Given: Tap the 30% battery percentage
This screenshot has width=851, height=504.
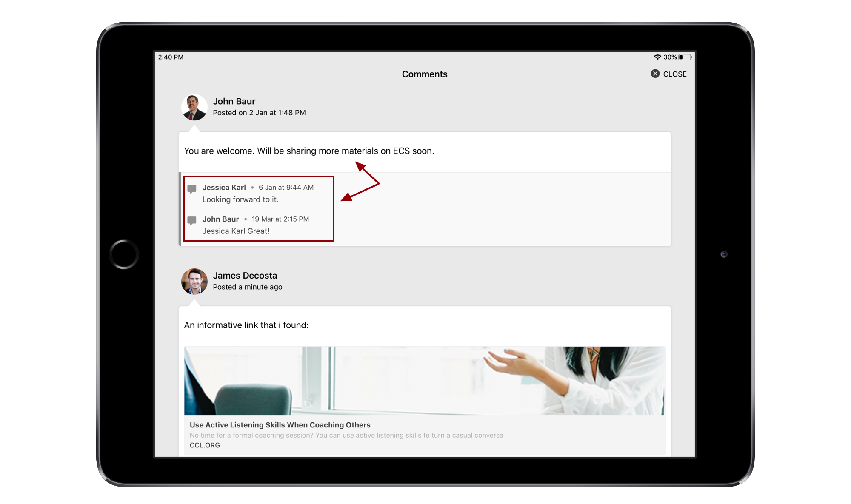Looking at the screenshot, I should (670, 57).
